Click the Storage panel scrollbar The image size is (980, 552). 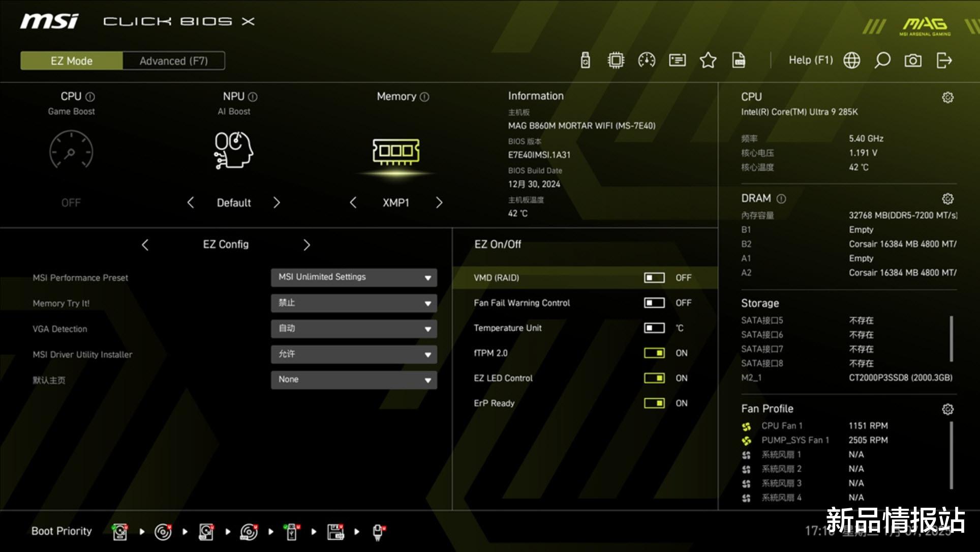951,339
